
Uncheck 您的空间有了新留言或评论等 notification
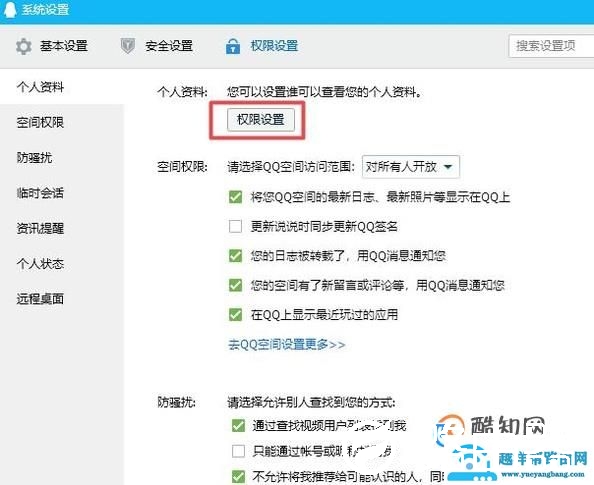(235, 285)
